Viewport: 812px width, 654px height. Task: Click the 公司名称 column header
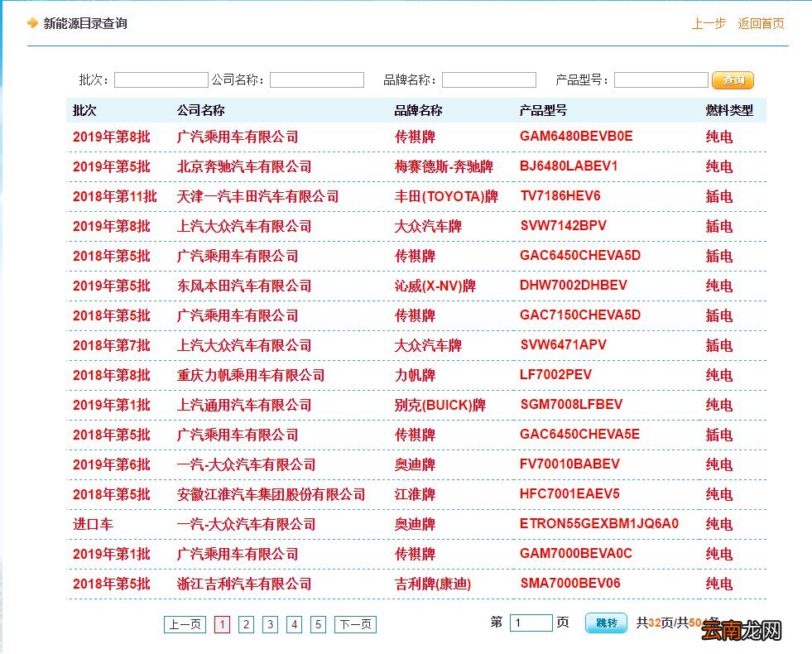point(200,110)
